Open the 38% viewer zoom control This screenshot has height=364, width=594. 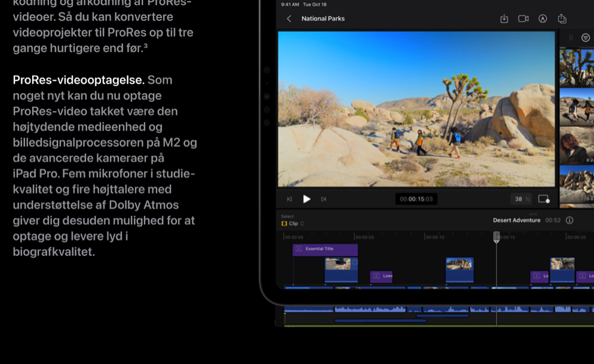pos(520,199)
